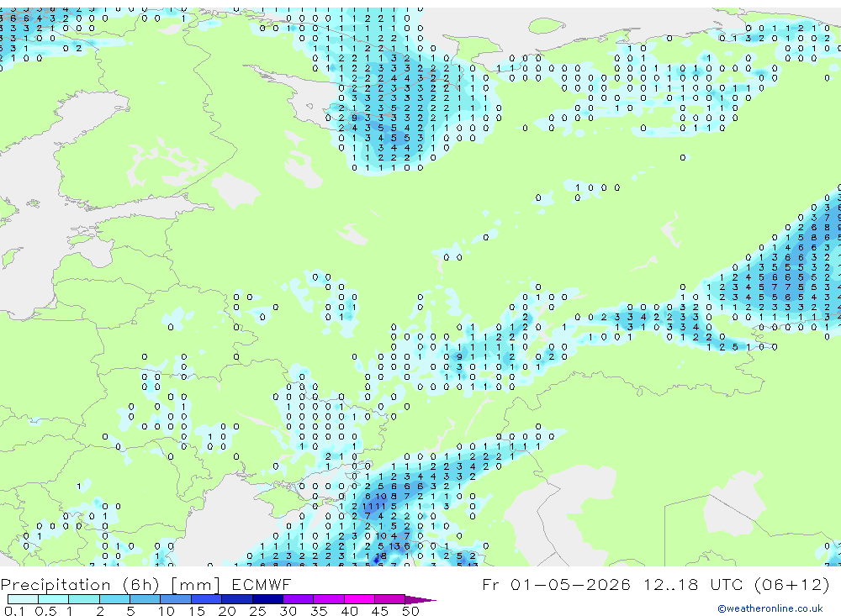Click the "[mm]" unit label
This screenshot has height=616, width=841.
[x=195, y=585]
